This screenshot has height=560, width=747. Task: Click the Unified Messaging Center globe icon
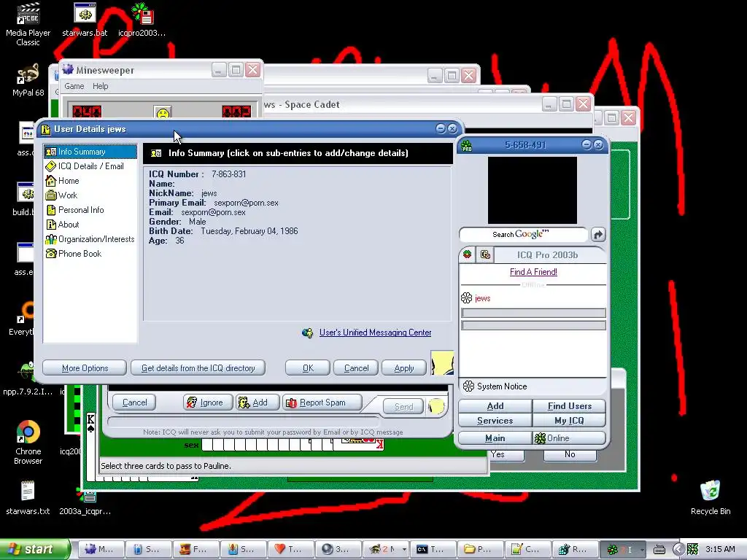click(x=308, y=332)
